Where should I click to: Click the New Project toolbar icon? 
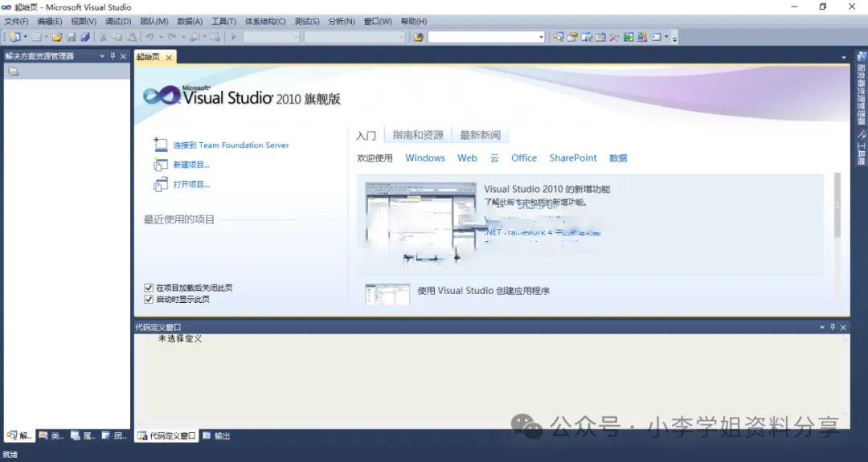15,37
